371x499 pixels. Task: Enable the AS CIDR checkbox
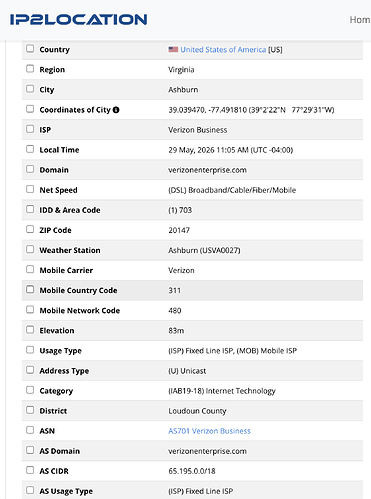tap(30, 470)
